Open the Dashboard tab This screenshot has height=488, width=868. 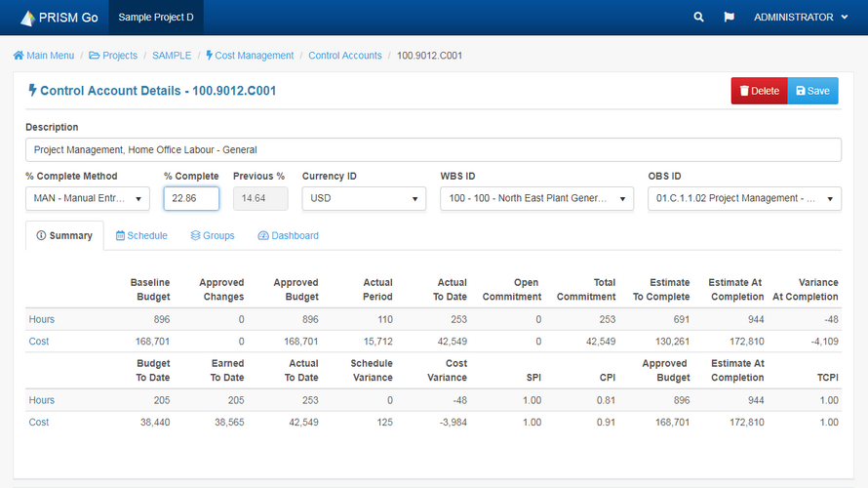(288, 235)
